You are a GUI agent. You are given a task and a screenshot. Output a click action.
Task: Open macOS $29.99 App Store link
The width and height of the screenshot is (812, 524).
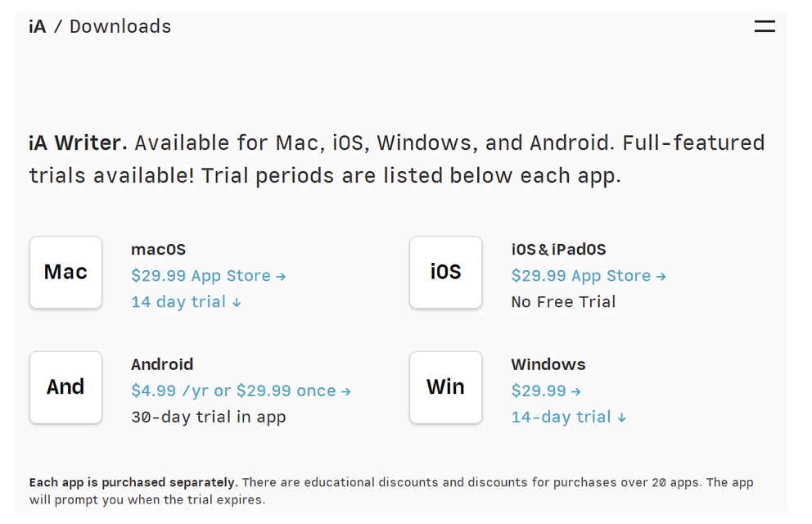click(208, 276)
